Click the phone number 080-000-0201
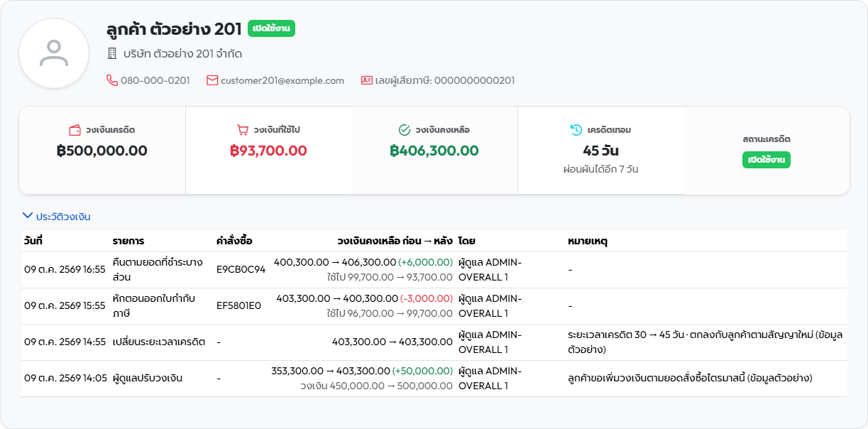Image resolution: width=868 pixels, height=429 pixels. click(155, 80)
